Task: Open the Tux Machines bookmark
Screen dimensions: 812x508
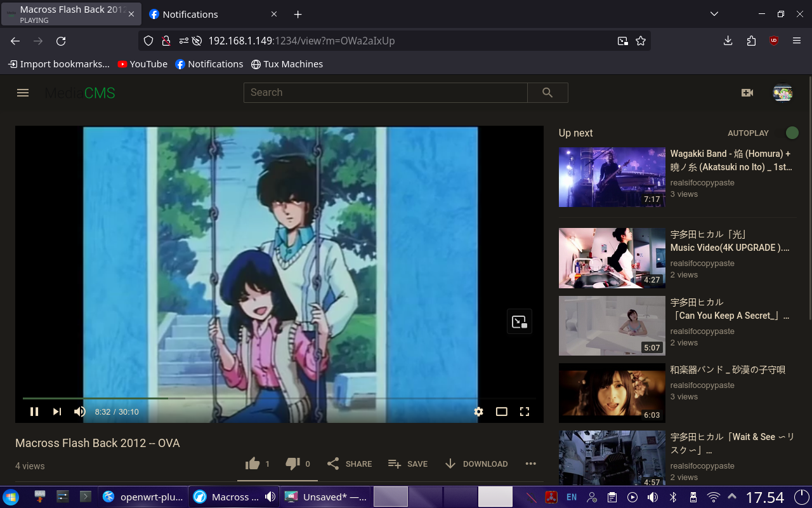Action: click(x=287, y=64)
